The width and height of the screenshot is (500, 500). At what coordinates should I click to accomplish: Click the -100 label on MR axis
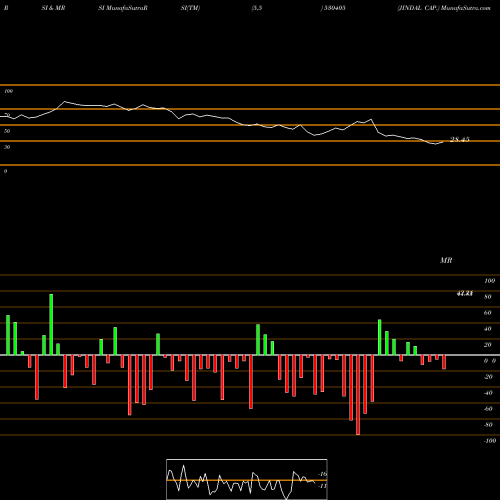coord(490,441)
